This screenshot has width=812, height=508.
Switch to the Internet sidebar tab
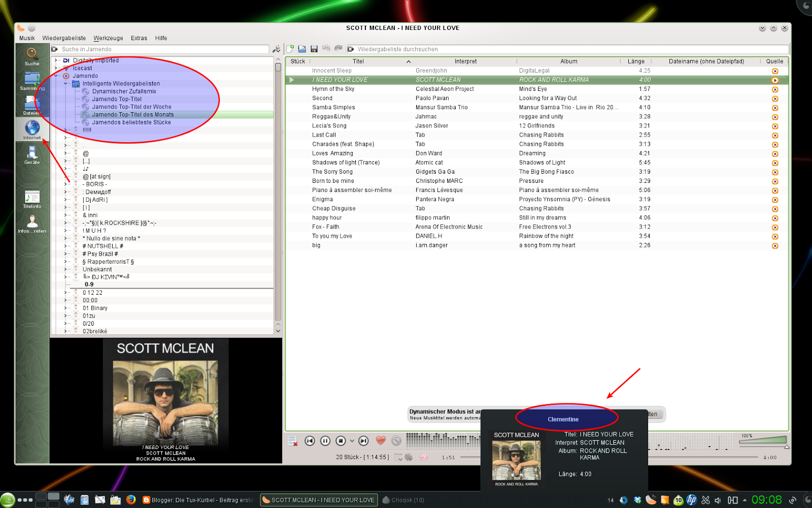pos(32,130)
